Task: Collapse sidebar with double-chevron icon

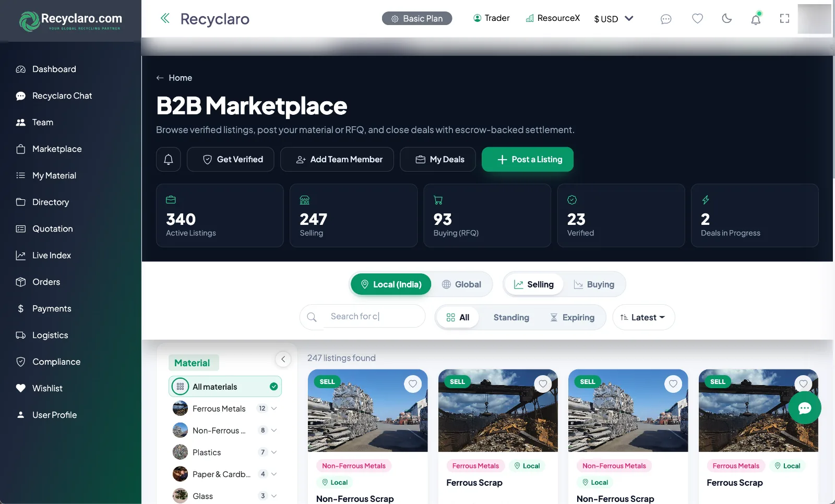Action: pyautogui.click(x=165, y=19)
